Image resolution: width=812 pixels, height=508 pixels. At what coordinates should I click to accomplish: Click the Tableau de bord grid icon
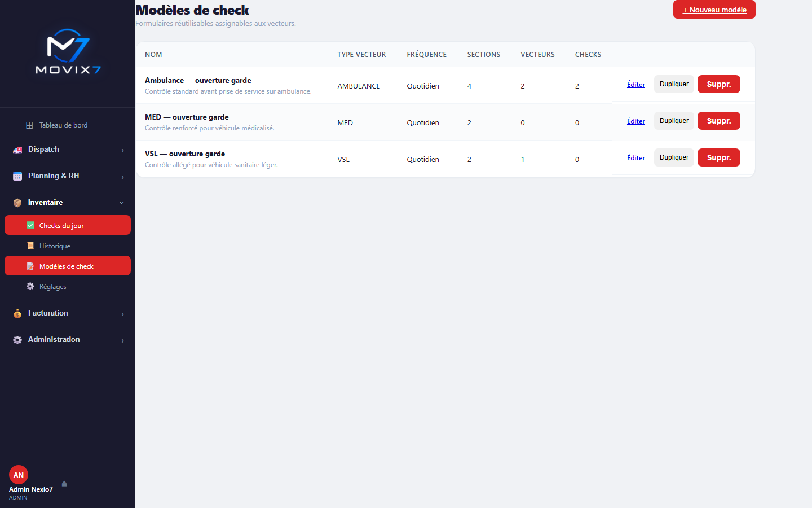[x=29, y=125]
